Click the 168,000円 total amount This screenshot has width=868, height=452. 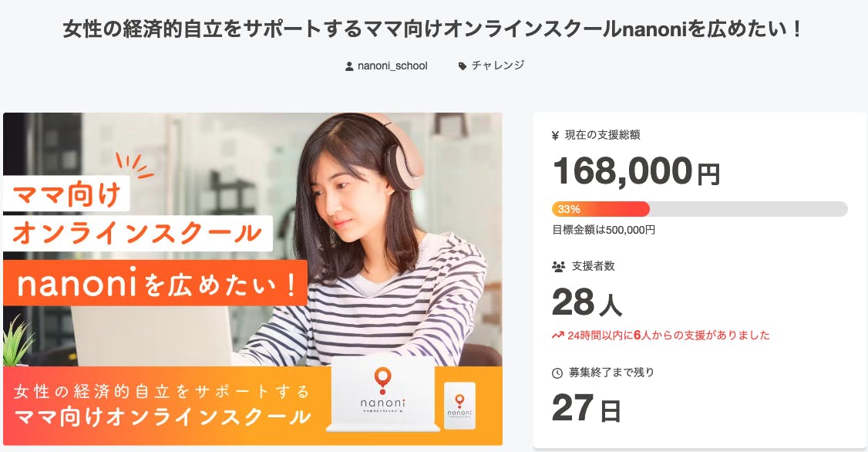coord(637,170)
